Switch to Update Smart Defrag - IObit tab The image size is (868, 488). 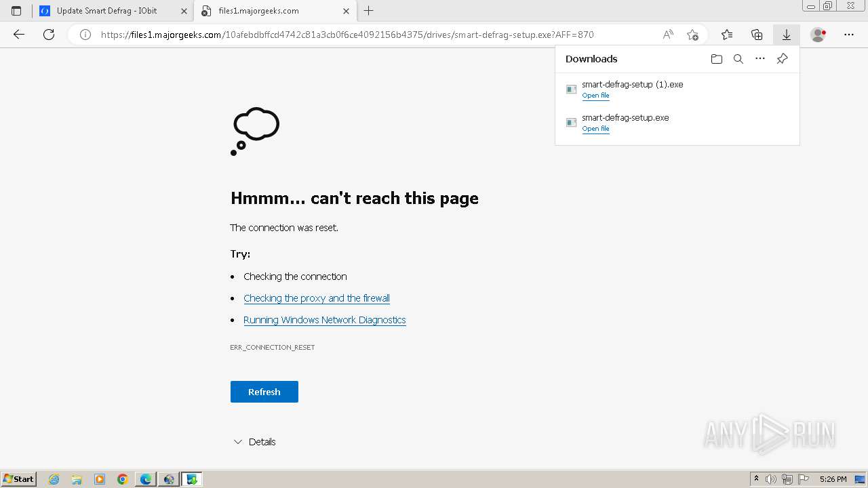pos(113,11)
